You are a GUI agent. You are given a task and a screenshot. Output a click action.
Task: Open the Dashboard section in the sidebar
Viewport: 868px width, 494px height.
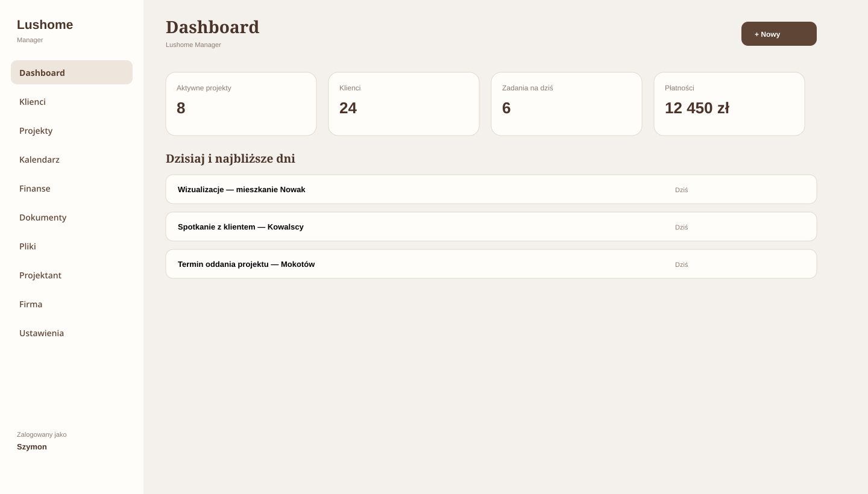72,72
